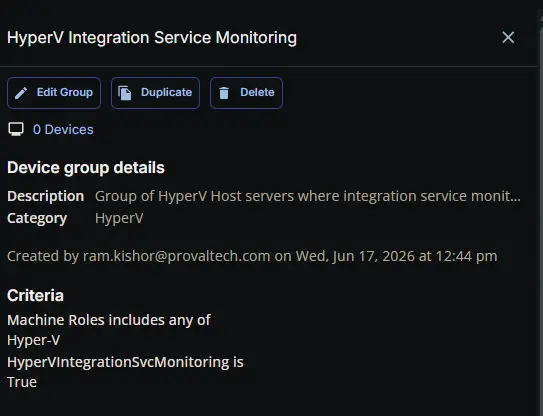
Task: Click the trash icon in Delete
Action: tap(224, 93)
